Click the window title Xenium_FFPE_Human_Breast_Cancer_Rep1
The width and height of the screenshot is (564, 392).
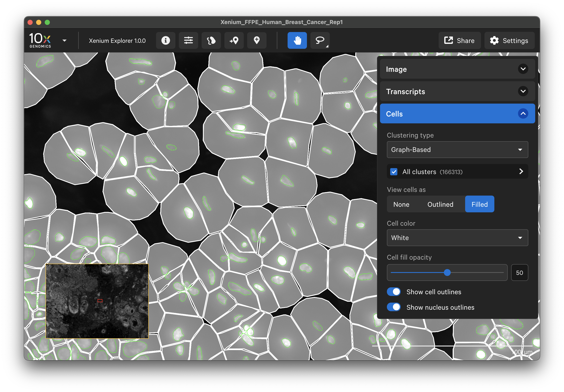[x=282, y=22]
